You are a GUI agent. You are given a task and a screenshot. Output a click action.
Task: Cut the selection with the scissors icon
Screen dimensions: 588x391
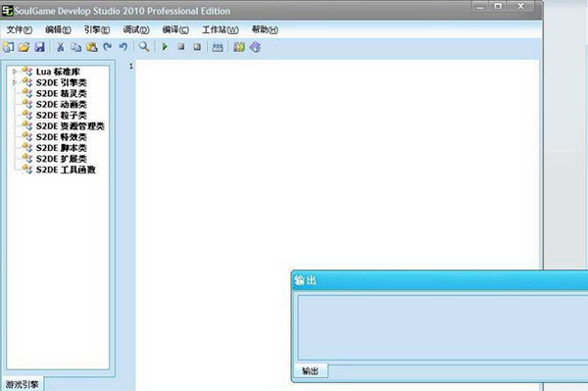pos(60,47)
